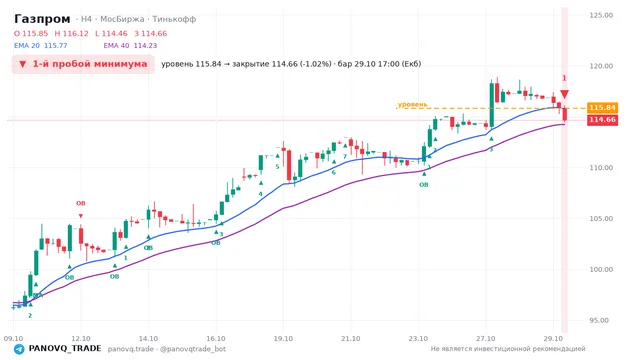
Task: Click the 12.10 date label
Action: (x=80, y=338)
